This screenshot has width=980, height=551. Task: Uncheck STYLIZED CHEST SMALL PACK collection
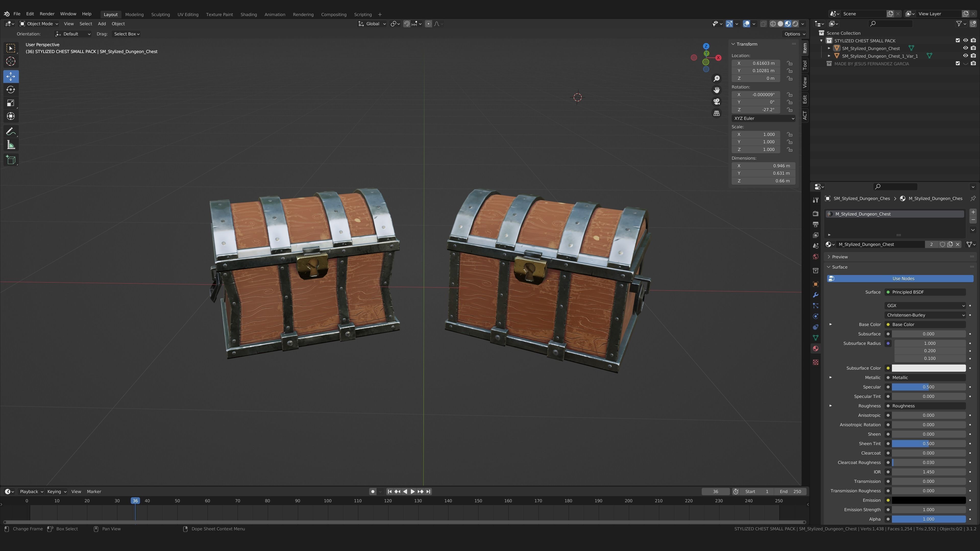tap(958, 41)
